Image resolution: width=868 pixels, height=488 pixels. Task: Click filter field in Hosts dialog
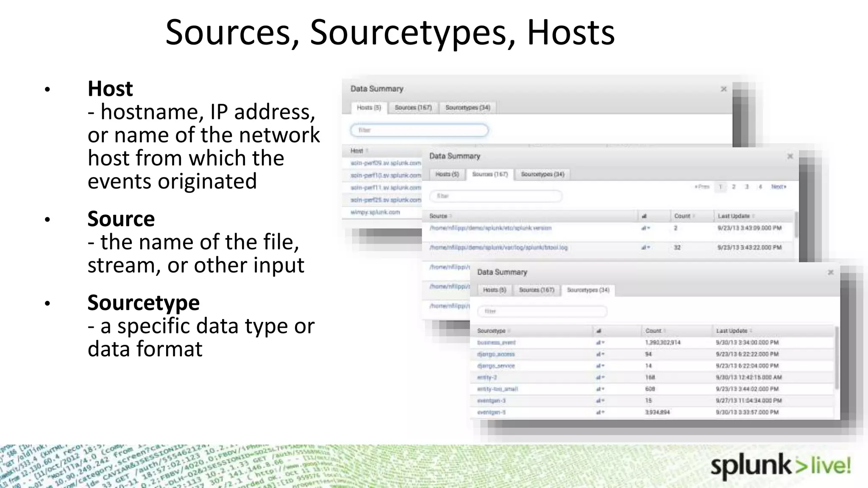coord(419,130)
